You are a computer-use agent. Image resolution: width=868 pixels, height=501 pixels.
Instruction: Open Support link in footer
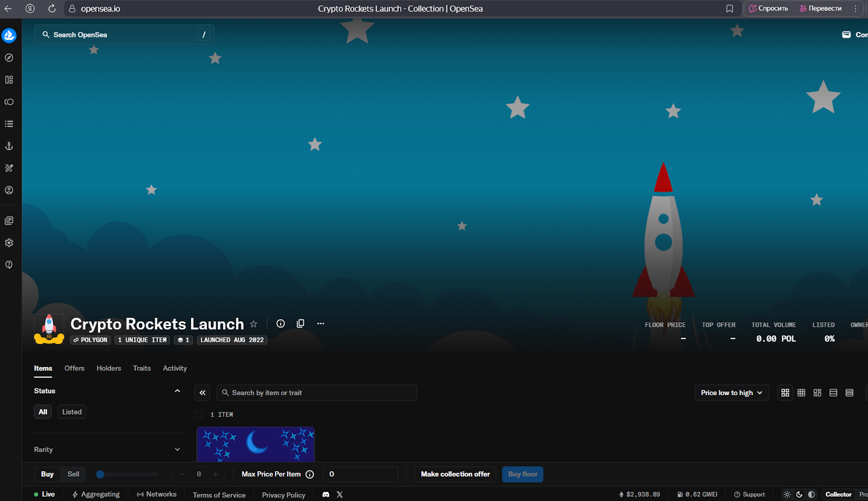[x=749, y=494]
